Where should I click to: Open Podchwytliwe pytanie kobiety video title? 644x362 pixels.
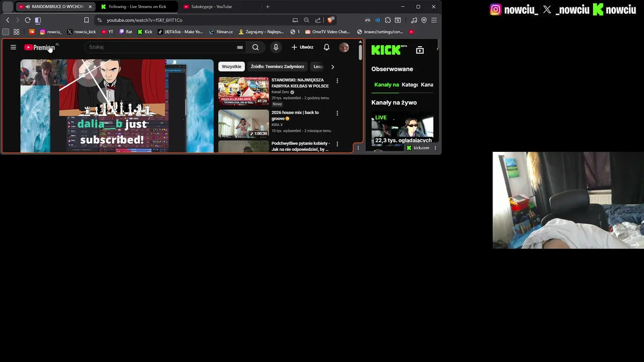coord(300,146)
